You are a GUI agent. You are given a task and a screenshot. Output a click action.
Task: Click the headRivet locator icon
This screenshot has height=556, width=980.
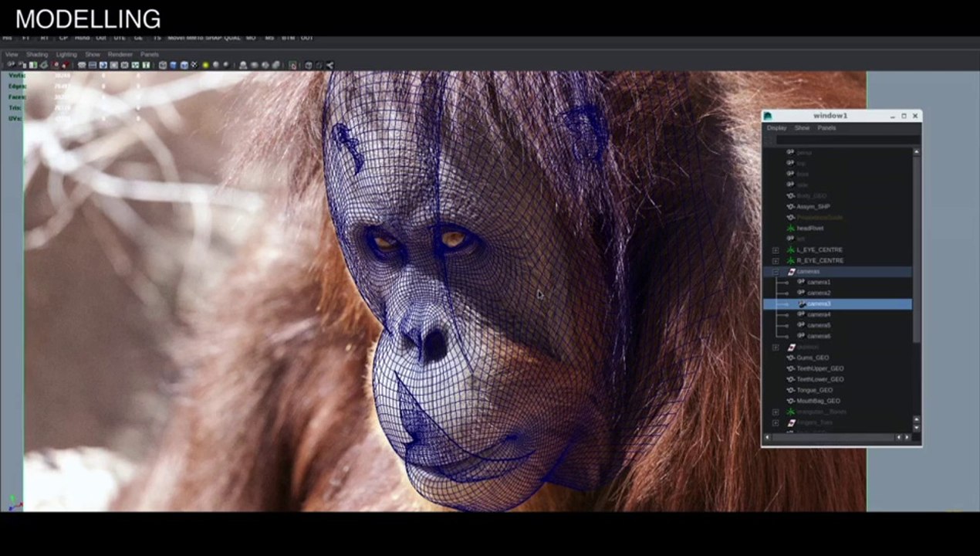tap(791, 229)
